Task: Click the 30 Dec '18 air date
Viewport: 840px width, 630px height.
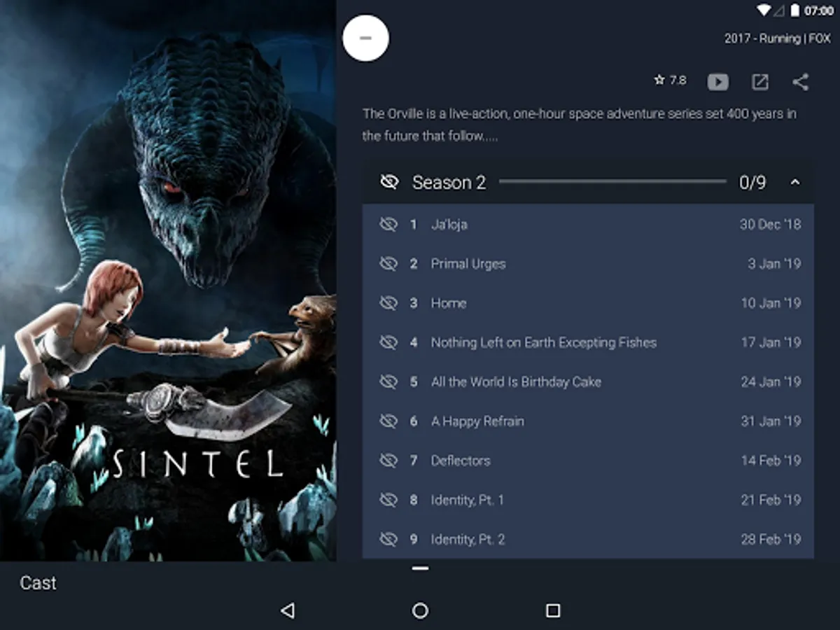Action: click(770, 224)
